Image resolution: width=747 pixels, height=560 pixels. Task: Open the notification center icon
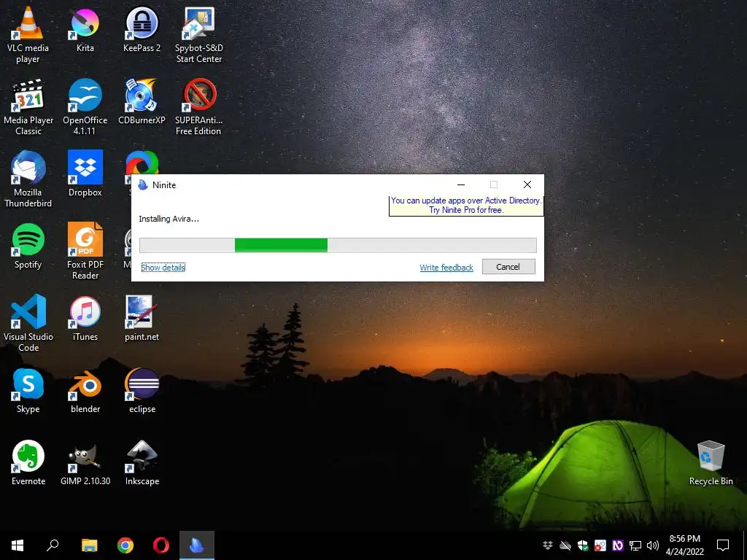pos(723,545)
